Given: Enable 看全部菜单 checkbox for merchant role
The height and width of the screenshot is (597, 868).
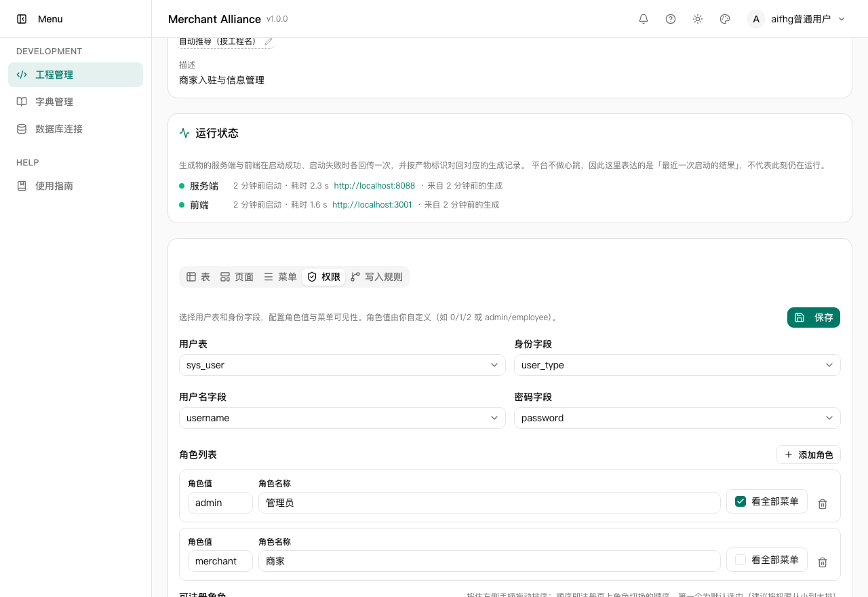Looking at the screenshot, I should pos(741,560).
